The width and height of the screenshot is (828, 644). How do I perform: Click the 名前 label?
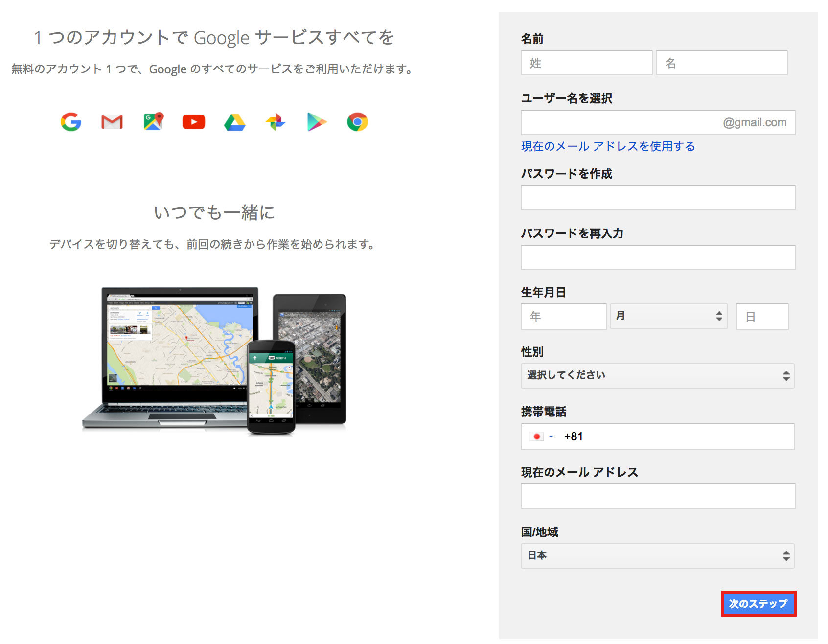pyautogui.click(x=532, y=39)
